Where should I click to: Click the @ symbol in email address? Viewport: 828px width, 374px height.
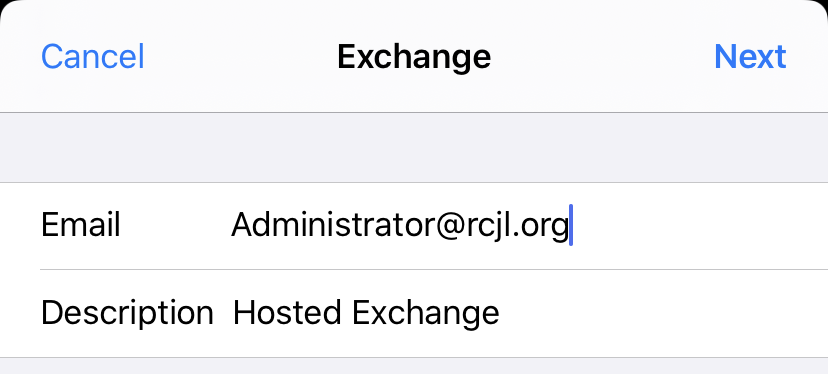click(446, 227)
